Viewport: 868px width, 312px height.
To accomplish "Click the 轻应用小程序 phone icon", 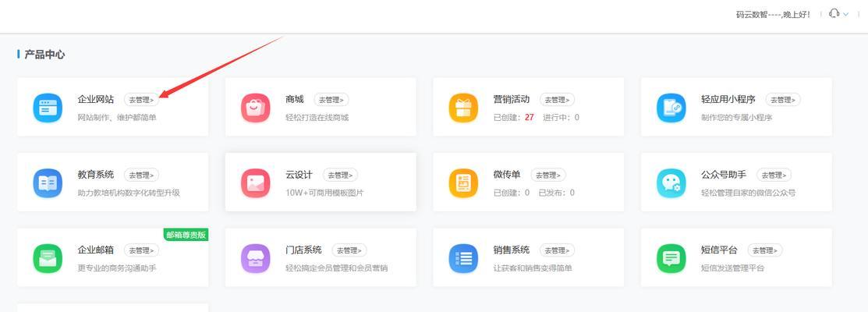I will [x=671, y=108].
